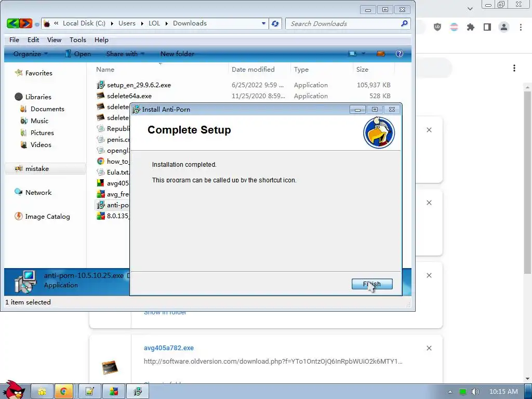The image size is (532, 399).
Task: Select the mistake item in navigation pane
Action: click(45, 169)
